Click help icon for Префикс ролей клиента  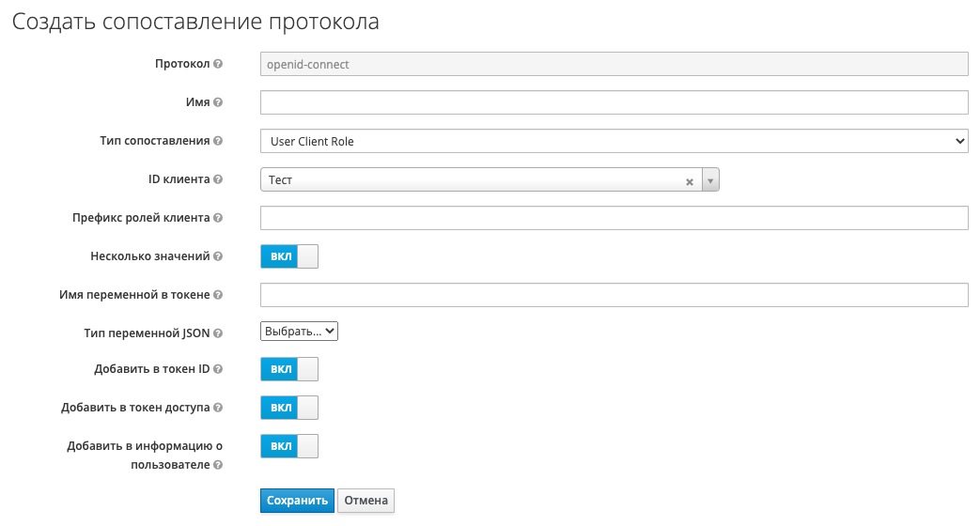point(218,218)
